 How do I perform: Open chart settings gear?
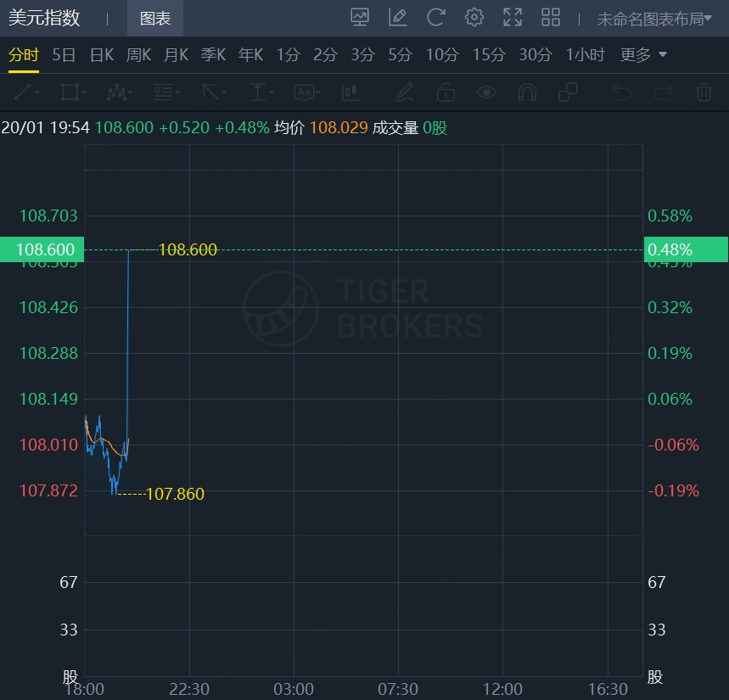pos(474,17)
